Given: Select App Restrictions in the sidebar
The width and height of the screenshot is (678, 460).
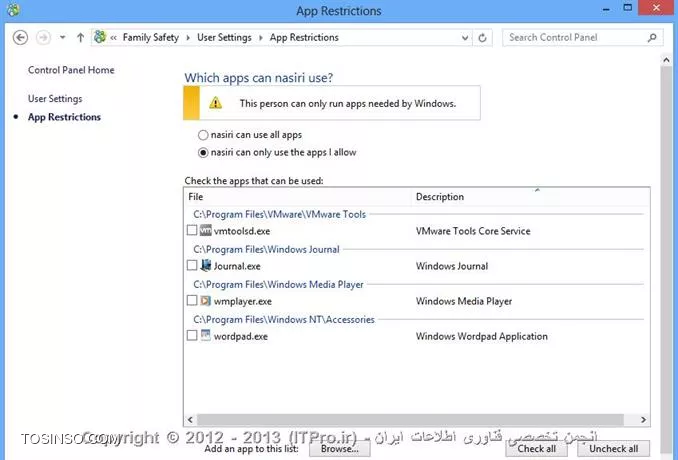Looking at the screenshot, I should [64, 117].
